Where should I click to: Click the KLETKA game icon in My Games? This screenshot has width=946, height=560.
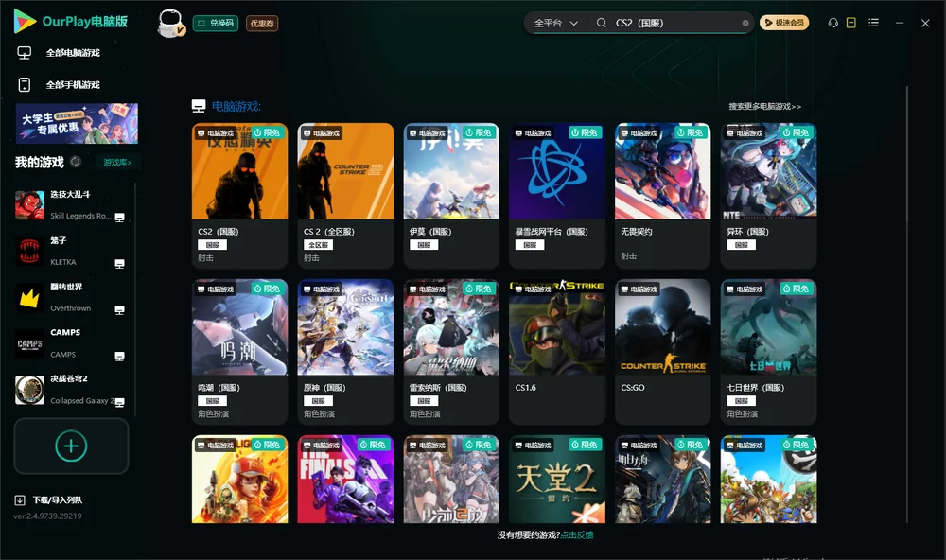pyautogui.click(x=29, y=251)
